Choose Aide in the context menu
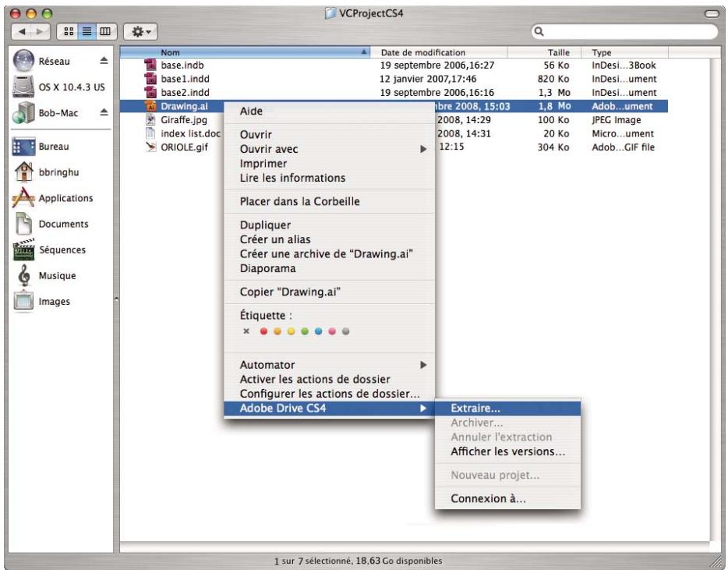 329,111
